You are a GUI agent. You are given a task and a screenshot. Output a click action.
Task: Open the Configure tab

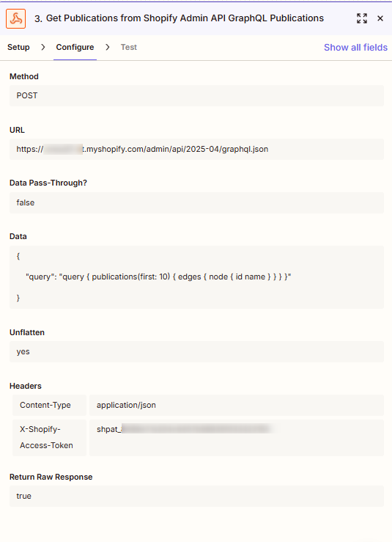pyautogui.click(x=75, y=47)
